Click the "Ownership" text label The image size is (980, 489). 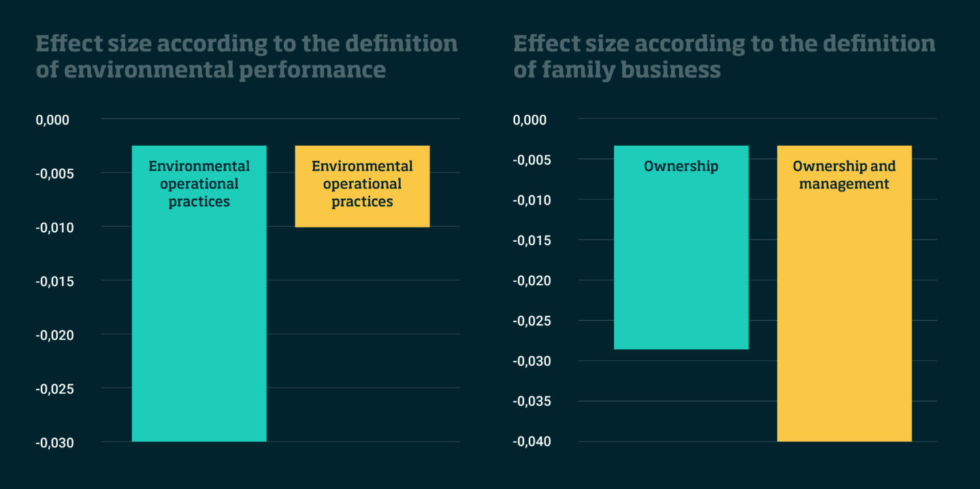(681, 166)
